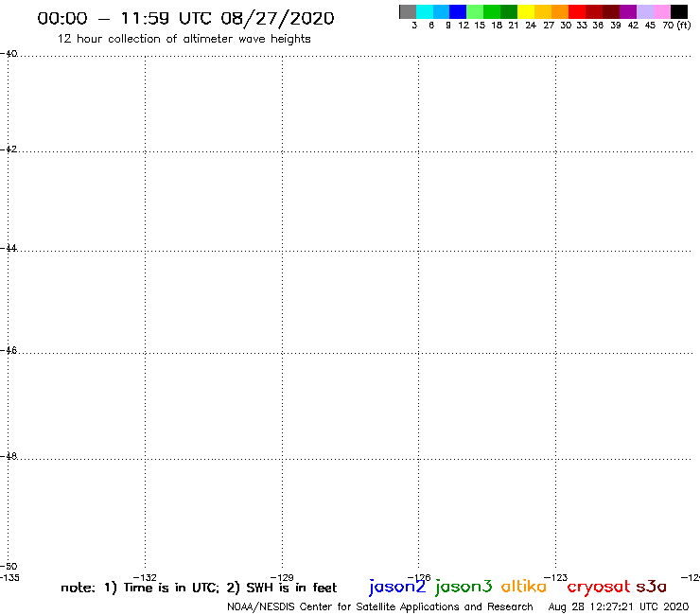Select the 'jason2' satellite label
Image resolution: width=700 pixels, height=615 pixels.
397,587
